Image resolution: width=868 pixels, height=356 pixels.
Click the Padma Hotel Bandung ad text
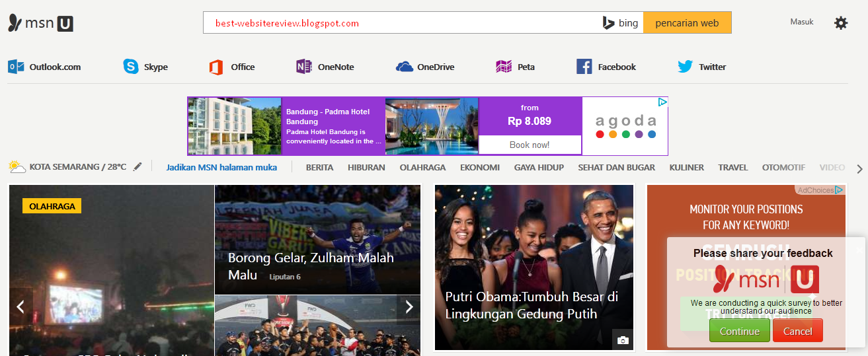pos(334,126)
